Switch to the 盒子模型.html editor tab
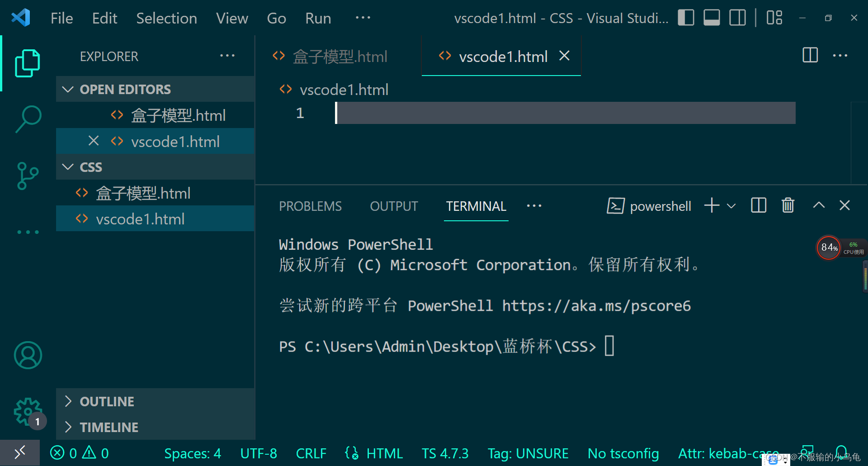This screenshot has width=868, height=466. coord(338,56)
